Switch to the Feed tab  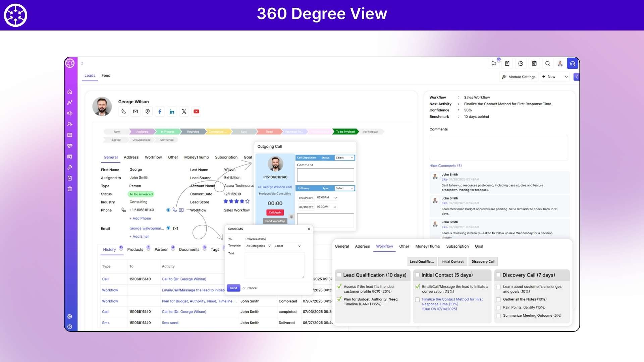106,75
